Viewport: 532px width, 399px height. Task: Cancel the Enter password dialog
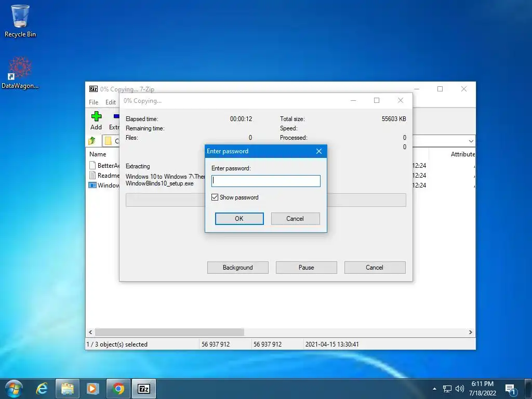click(x=295, y=219)
